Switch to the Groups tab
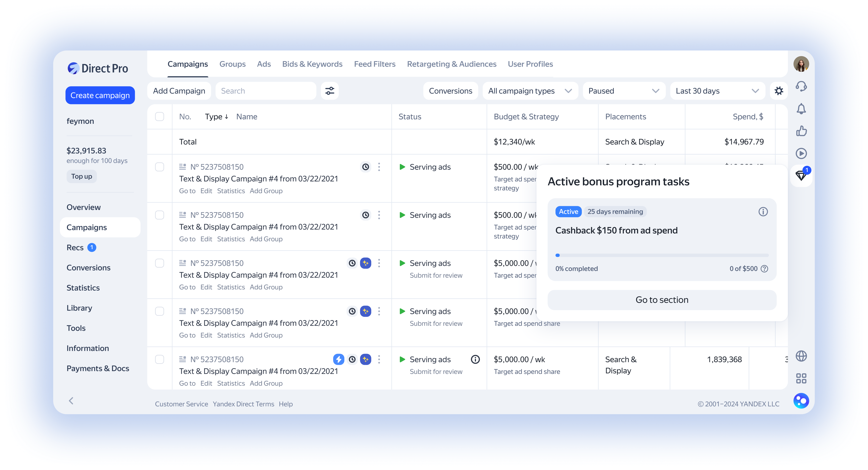 click(232, 64)
